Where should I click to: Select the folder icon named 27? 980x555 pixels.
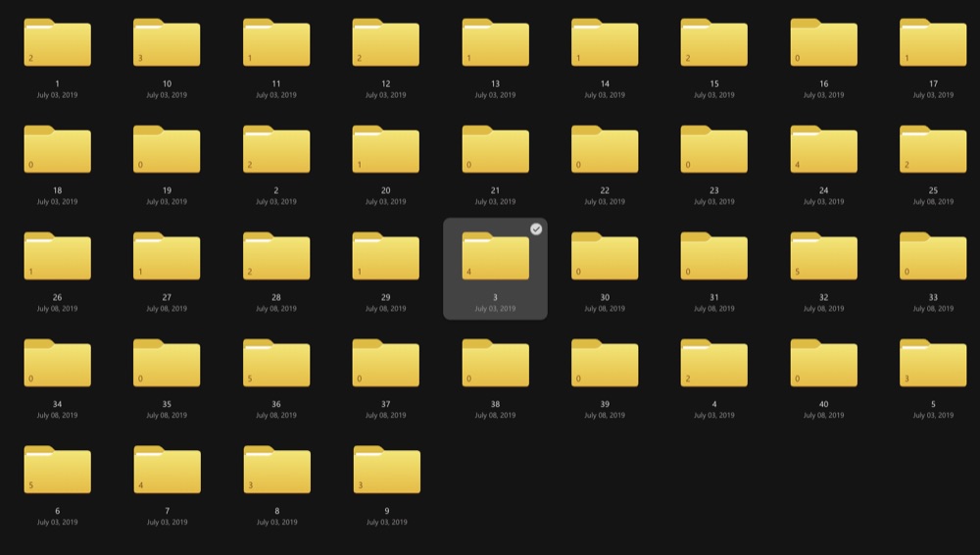tap(167, 257)
